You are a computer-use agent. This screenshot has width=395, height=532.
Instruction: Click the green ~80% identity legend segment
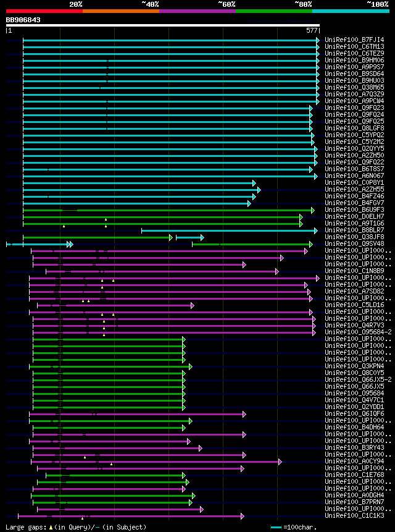click(274, 11)
